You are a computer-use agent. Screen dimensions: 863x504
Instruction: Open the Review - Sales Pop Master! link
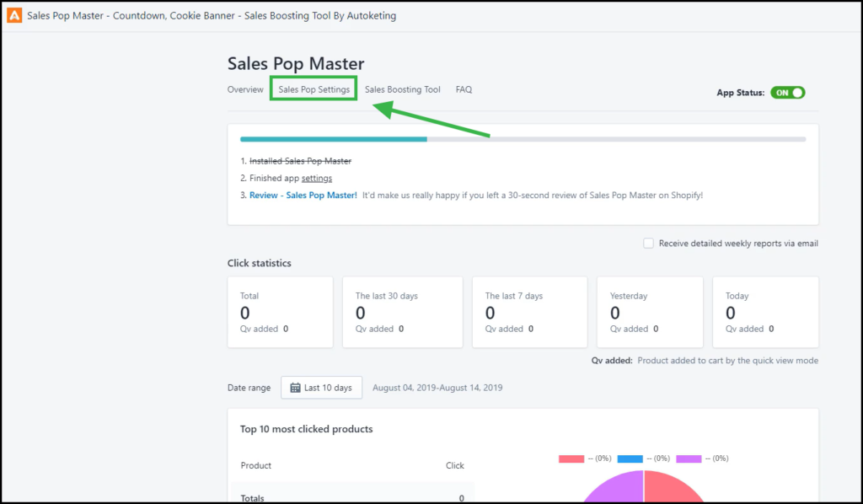point(303,196)
